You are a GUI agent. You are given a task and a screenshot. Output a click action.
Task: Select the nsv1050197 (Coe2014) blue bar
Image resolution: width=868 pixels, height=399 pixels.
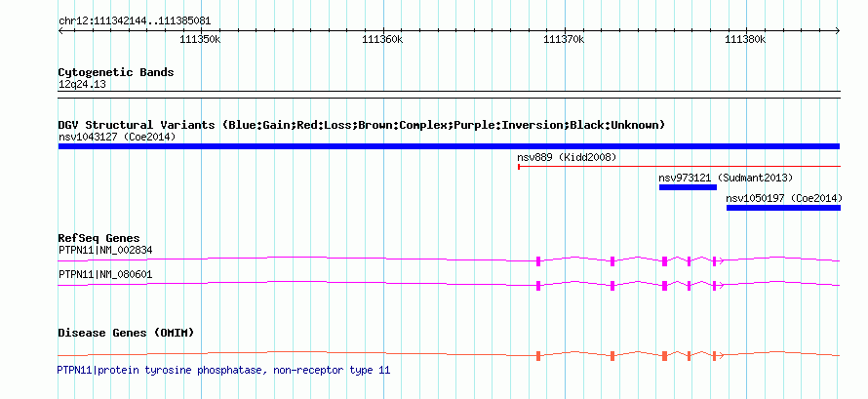[x=783, y=208]
